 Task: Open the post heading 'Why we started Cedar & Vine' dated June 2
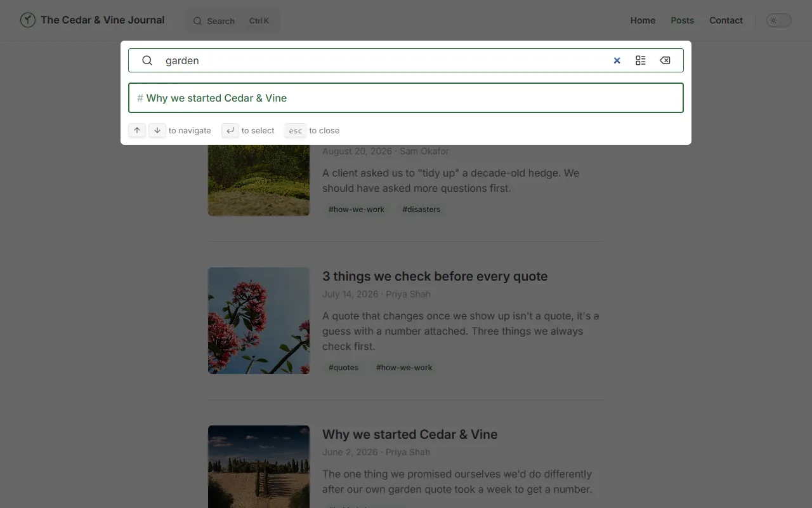click(410, 434)
